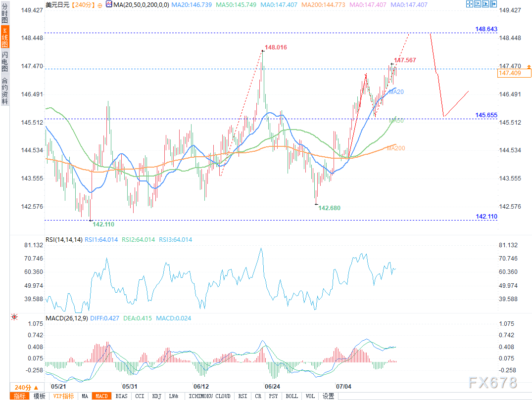Click the collapse icon beside the 美元日元 chart title

point(99,4)
